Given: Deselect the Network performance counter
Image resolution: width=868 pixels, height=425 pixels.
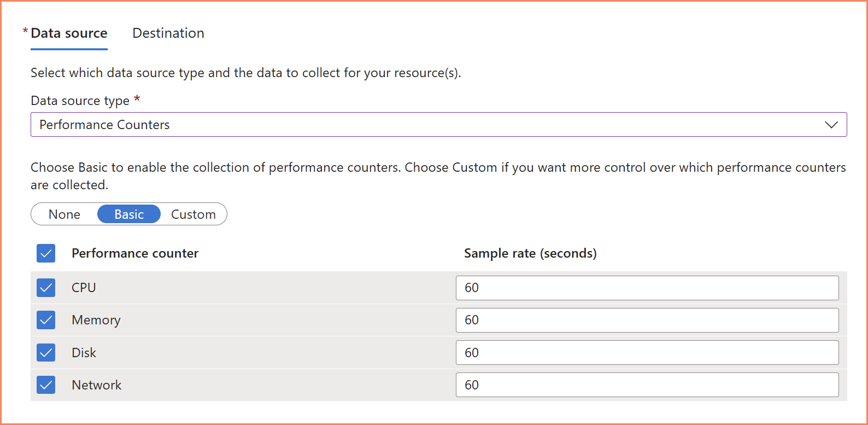Looking at the screenshot, I should (46, 385).
